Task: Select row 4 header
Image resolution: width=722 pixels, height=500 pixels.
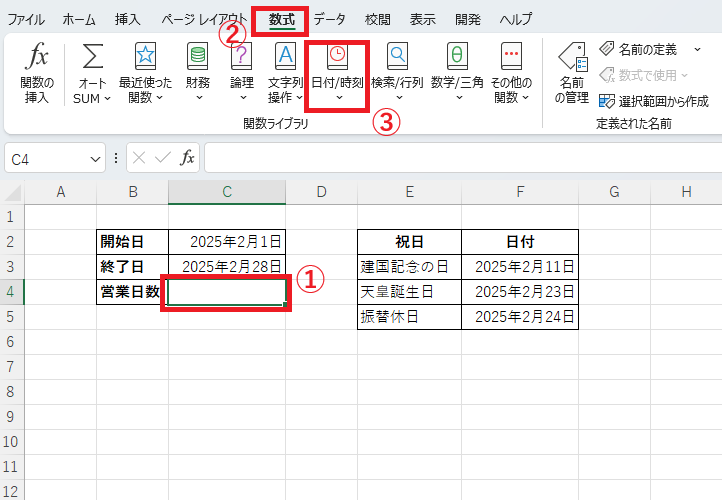Action: coord(11,291)
